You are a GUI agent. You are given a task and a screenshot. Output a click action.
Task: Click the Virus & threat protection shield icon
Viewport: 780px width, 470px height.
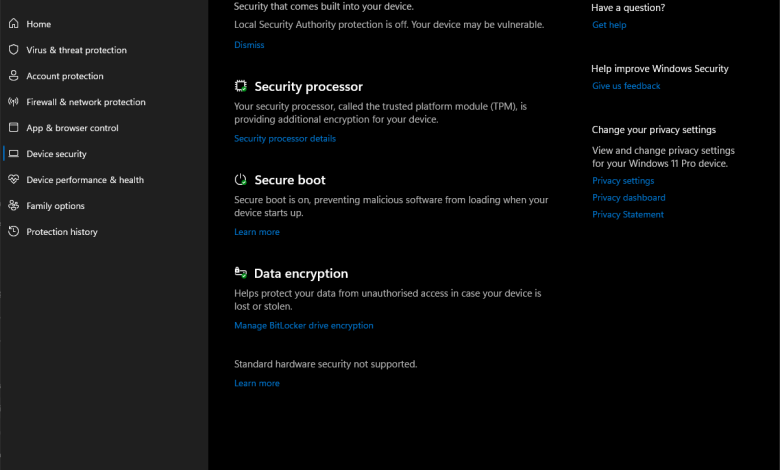(x=14, y=50)
